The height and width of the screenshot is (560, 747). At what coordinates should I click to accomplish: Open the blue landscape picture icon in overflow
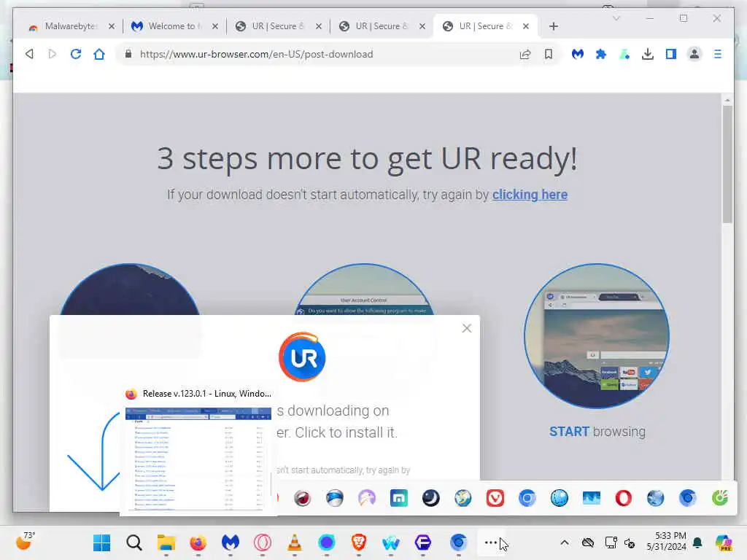[x=592, y=498]
